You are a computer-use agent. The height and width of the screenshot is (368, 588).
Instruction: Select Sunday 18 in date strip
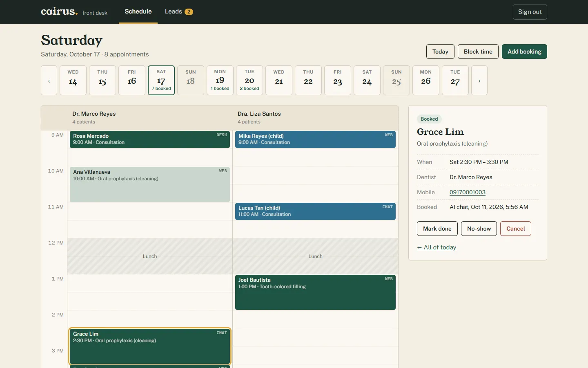tap(191, 81)
